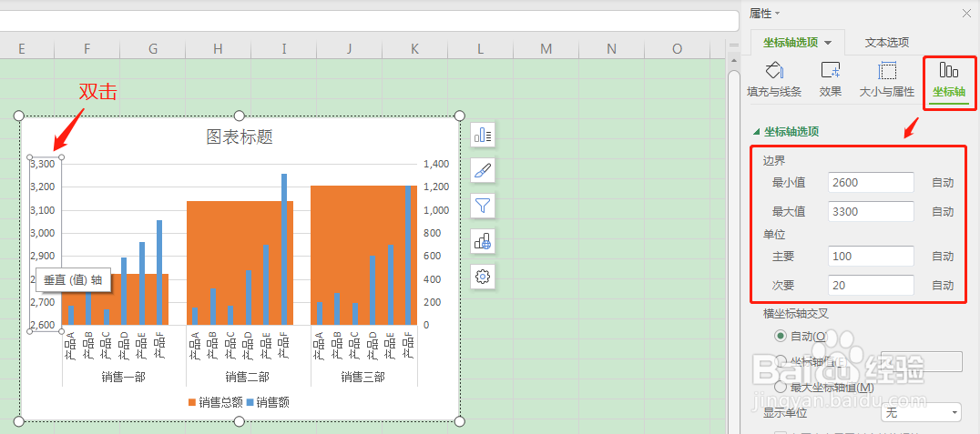The image size is (980, 434).
Task: Collapse the 坐标轴选项 section triangle
Action: [757, 132]
